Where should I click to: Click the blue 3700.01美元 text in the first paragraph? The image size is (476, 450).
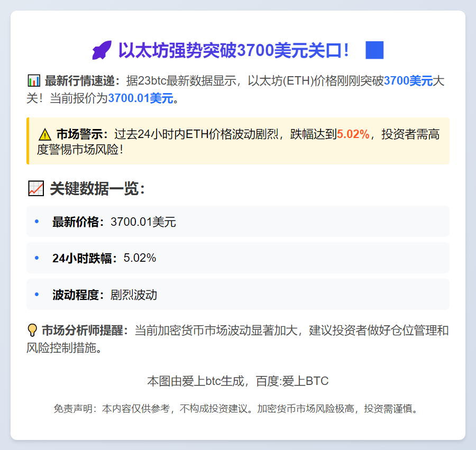[x=141, y=98]
